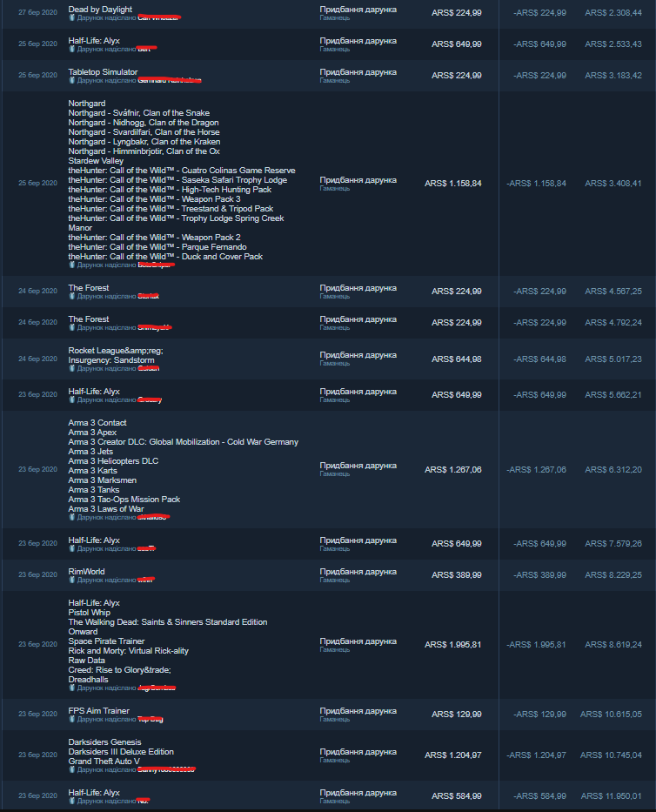Click the gift icon under RimWorld

pyautogui.click(x=72, y=580)
